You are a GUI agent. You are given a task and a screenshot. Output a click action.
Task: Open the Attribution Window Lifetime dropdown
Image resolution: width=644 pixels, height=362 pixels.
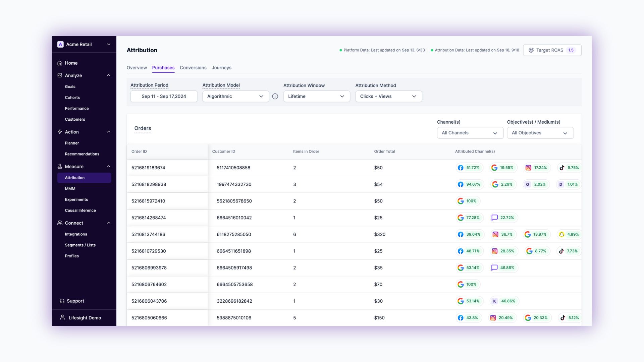pos(316,97)
